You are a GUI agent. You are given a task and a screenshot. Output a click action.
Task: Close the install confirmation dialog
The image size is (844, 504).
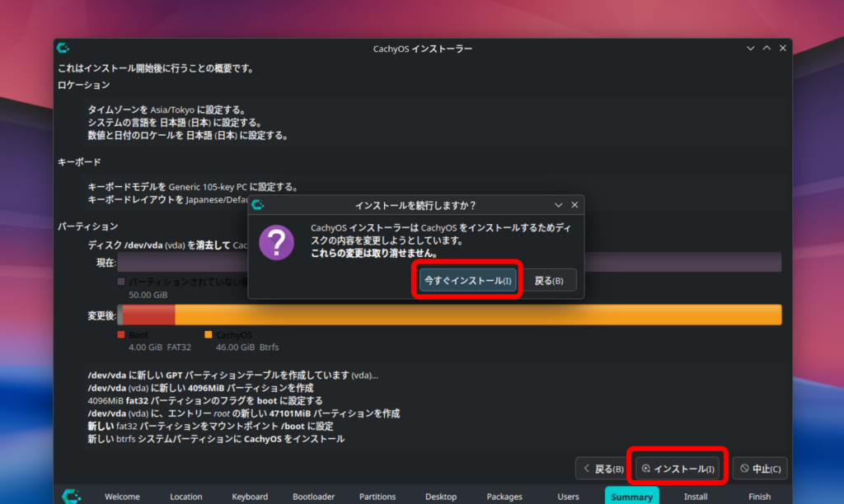[574, 205]
